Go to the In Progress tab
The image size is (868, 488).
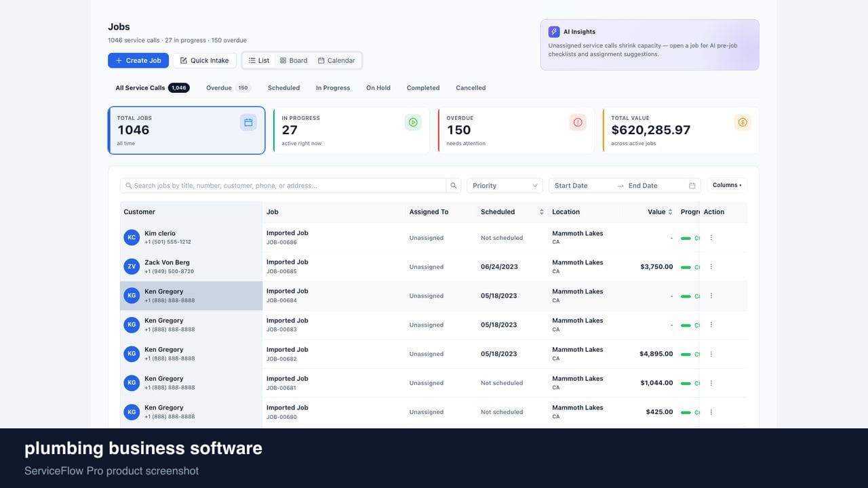click(333, 88)
